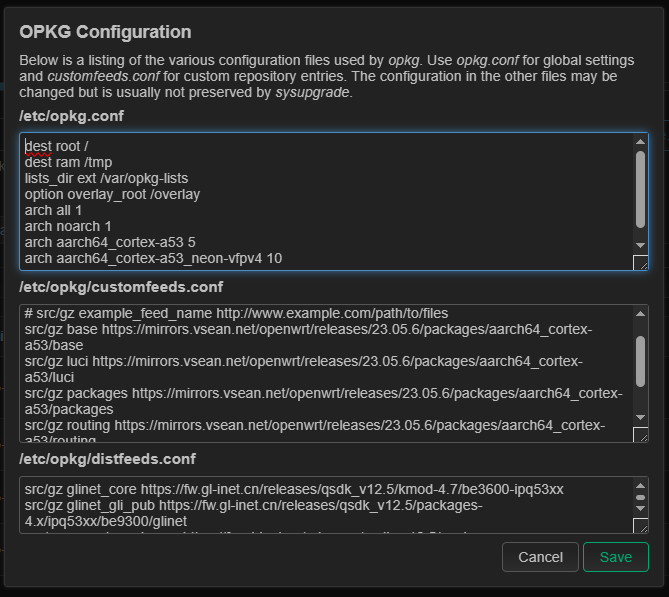Screen dimensions: 669x597
Task: Place cursor on 'option overlay_root /overlay' line
Action: point(112,194)
